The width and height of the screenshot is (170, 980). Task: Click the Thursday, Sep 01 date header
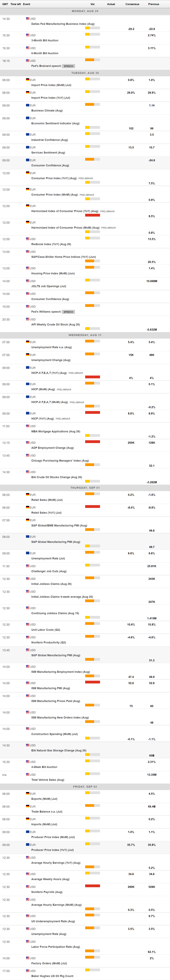coord(85,488)
